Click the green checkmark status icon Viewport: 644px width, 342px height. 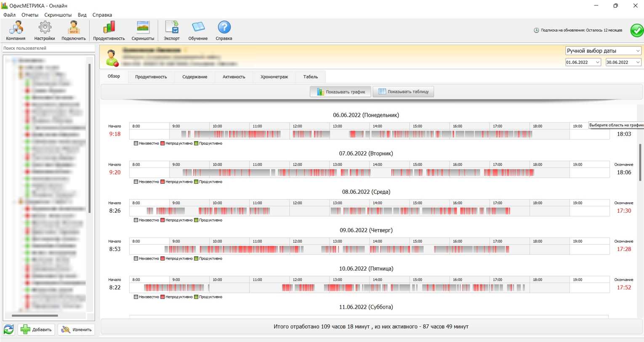(x=636, y=30)
